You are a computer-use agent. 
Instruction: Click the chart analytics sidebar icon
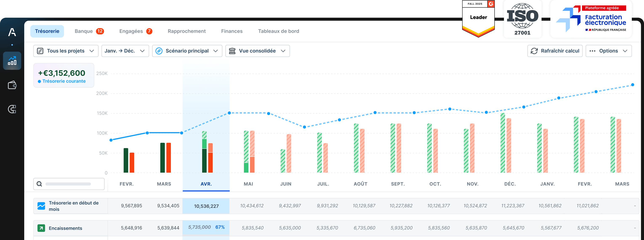point(12,61)
